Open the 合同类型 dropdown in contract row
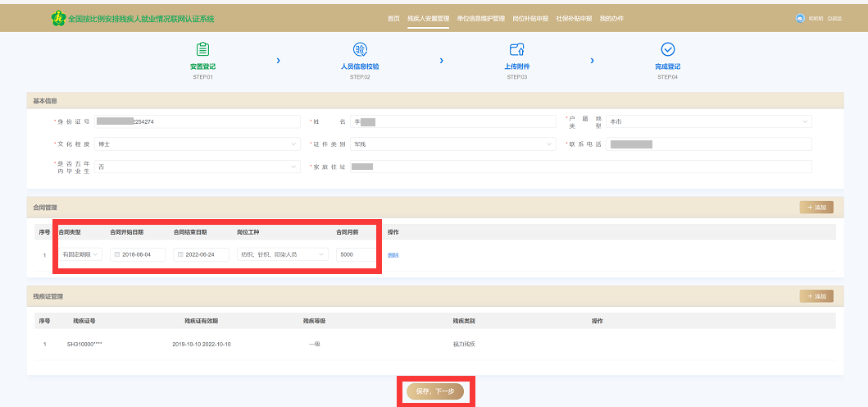Screen dimensions: 868x407 pos(80,255)
